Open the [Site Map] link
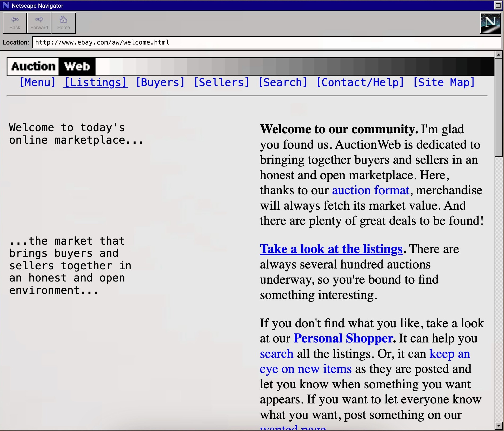The image size is (504, 431). pos(444,82)
